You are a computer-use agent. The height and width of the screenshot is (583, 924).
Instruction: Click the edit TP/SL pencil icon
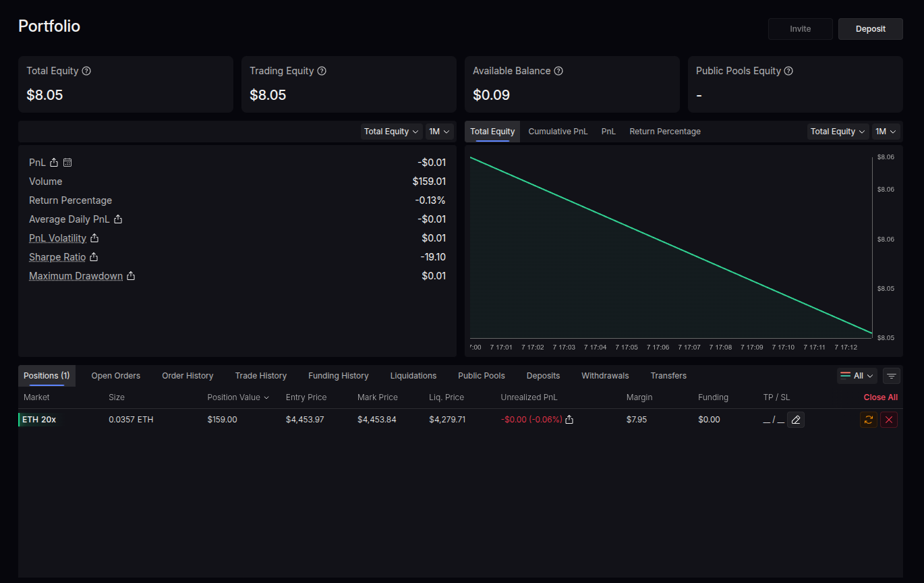796,420
